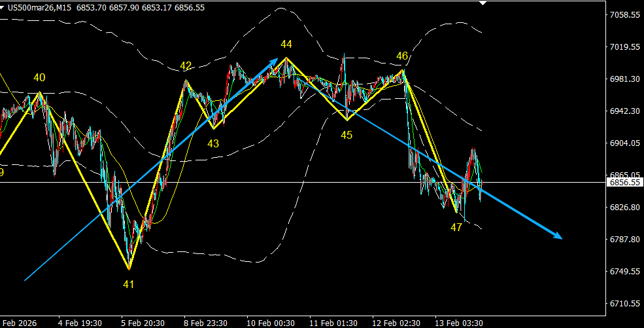Screen dimensions: 644x328
Task: Click the current price tag 6856.55
Action: tap(624, 183)
